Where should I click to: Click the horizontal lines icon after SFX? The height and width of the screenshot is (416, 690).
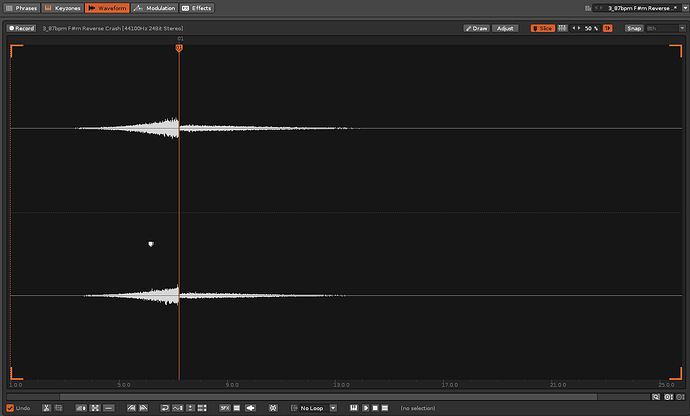tap(237, 408)
